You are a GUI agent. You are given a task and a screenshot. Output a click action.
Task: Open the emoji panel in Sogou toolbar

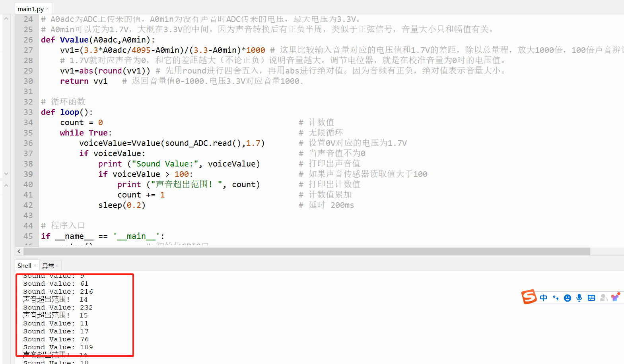coord(568,298)
